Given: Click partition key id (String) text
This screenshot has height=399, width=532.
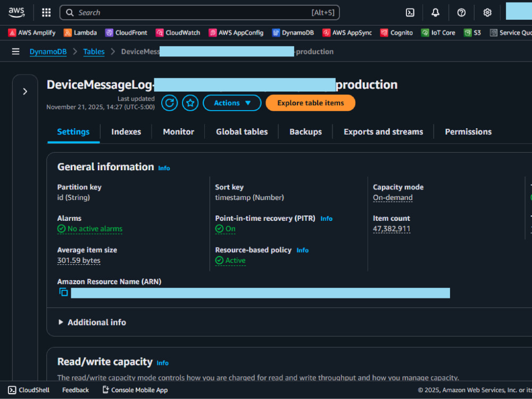Looking at the screenshot, I should 73,197.
